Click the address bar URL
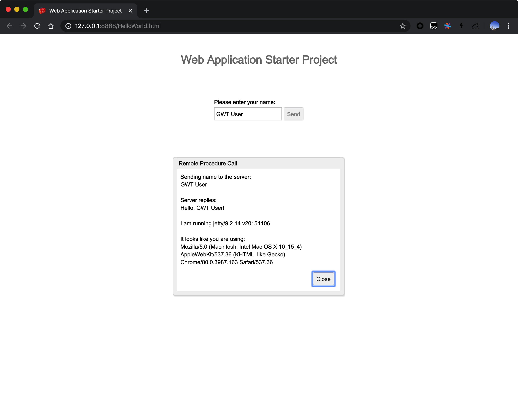The width and height of the screenshot is (518, 420). (118, 26)
